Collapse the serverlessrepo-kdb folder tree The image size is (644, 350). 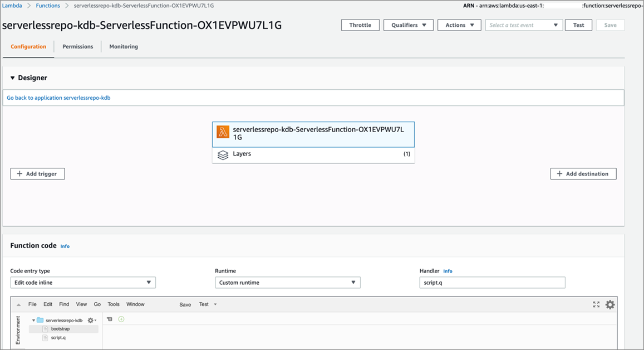point(33,320)
